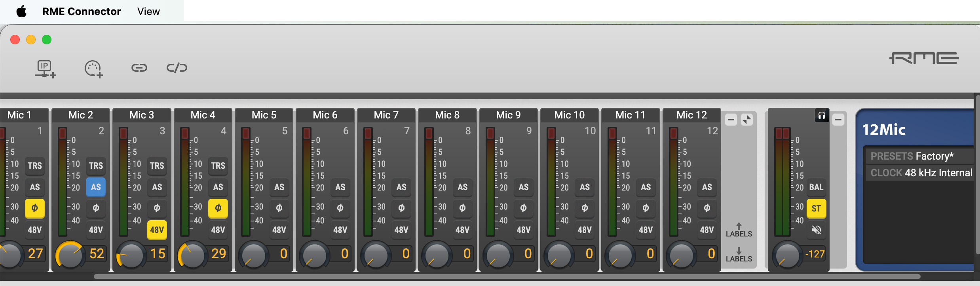The image size is (980, 286).
Task: Enable AS on Mic 8
Action: click(462, 187)
